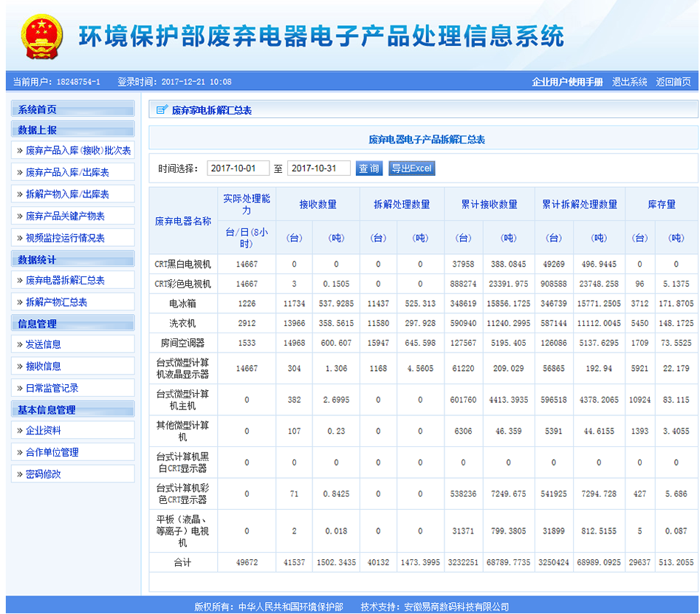Click 退出系统 in the top bar
This screenshot has width=700, height=614.
pos(629,82)
